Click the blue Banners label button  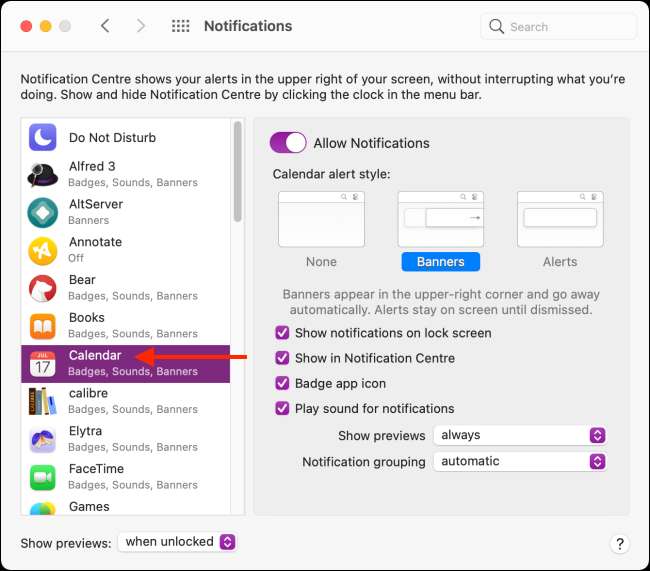point(441,262)
